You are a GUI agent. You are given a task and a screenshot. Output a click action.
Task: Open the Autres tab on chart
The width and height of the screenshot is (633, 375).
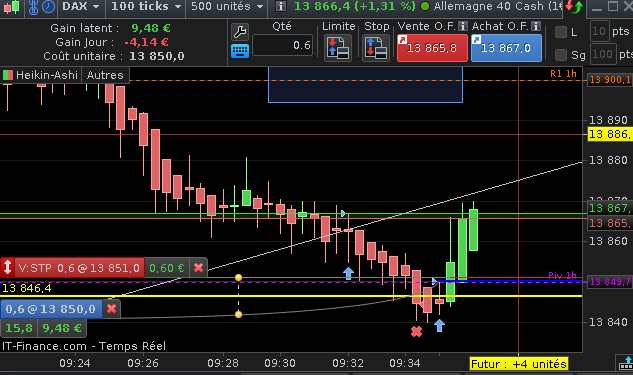pyautogui.click(x=105, y=75)
